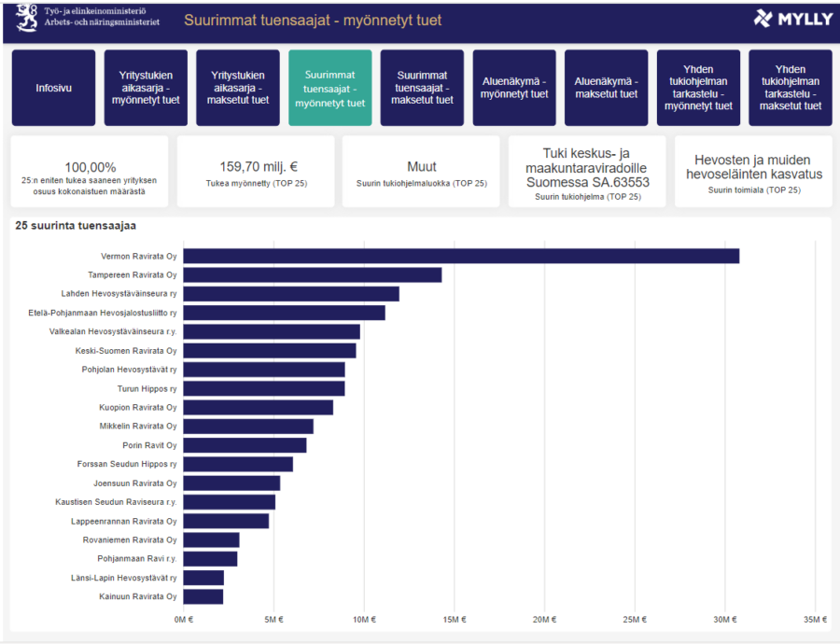The height and width of the screenshot is (644, 840).
Task: Click the 'Etelä-Pohjanmaan Hevosjalostusliitto ry' axis label
Action: [103, 313]
